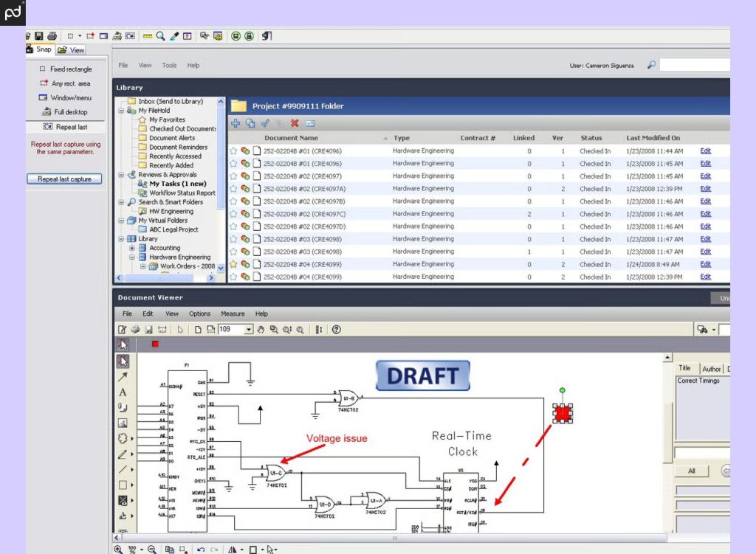Open the Workflow Status Report item
Viewport: 756px width, 554px height.
(182, 193)
